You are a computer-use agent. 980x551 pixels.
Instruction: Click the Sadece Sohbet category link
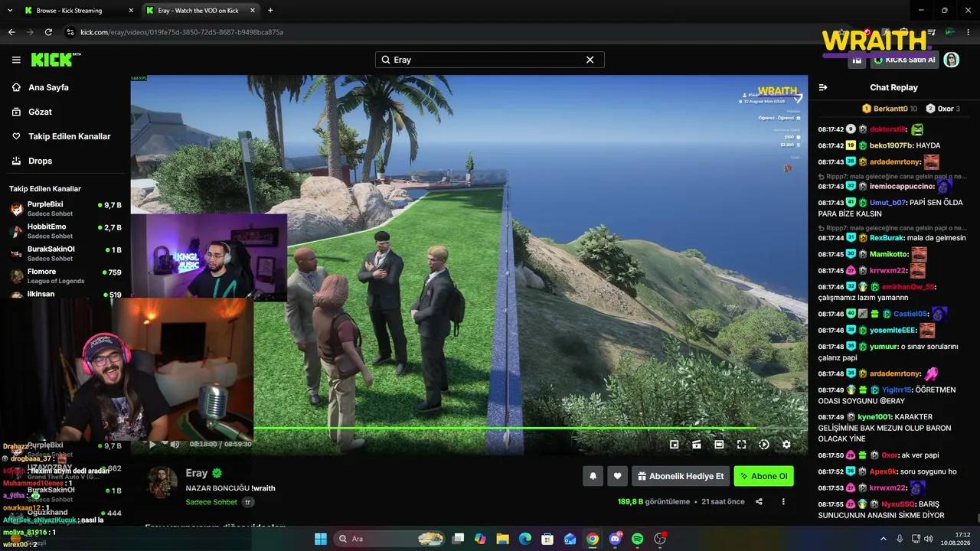[x=211, y=502]
